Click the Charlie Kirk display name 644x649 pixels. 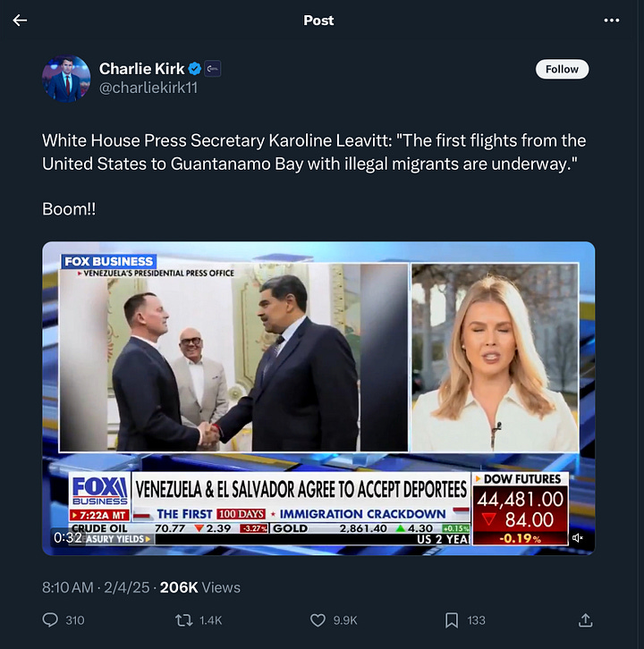pyautogui.click(x=141, y=69)
